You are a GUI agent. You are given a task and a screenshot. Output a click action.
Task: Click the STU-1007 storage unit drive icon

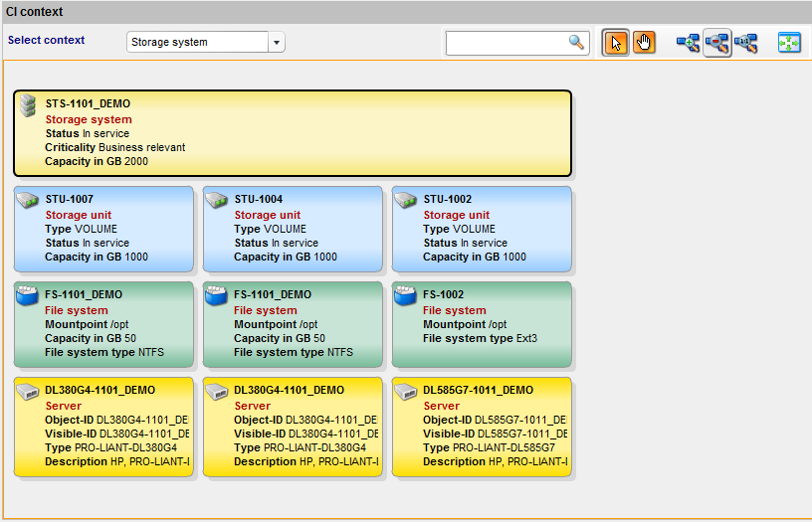tap(29, 201)
